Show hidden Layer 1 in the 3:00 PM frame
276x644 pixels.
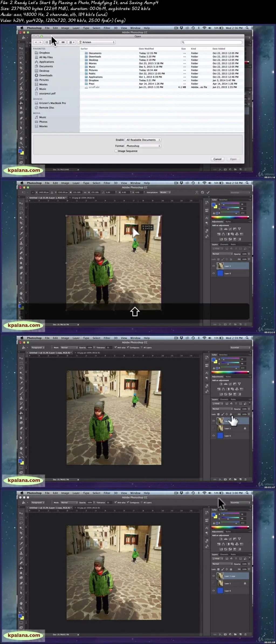click(214, 583)
